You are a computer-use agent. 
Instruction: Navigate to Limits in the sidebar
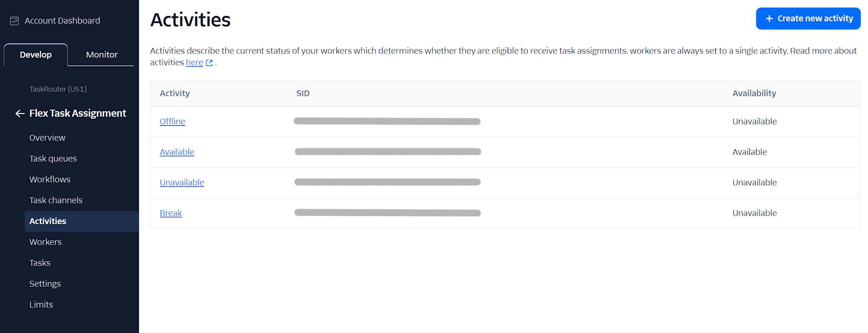click(x=41, y=304)
